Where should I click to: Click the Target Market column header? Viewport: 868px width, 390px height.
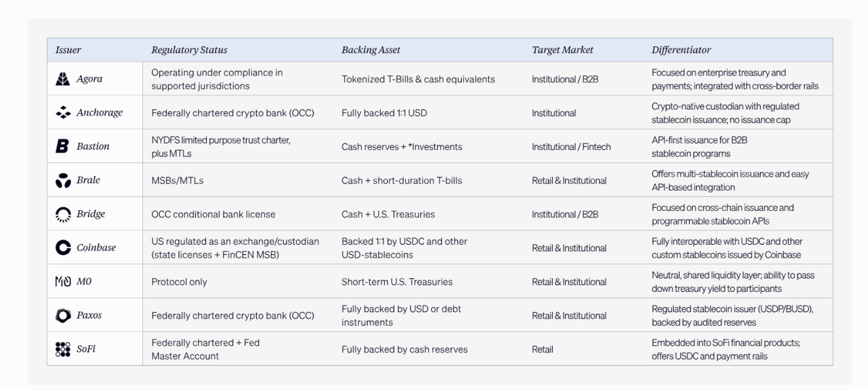[562, 50]
